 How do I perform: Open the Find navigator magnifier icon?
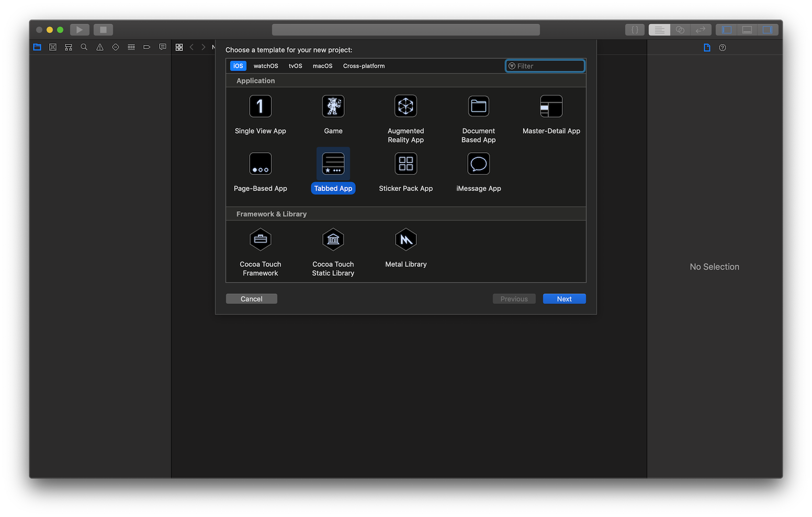pos(84,47)
